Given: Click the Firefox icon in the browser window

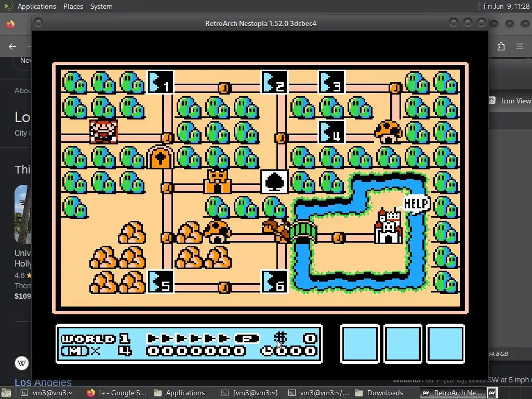Looking at the screenshot, I should [10, 24].
